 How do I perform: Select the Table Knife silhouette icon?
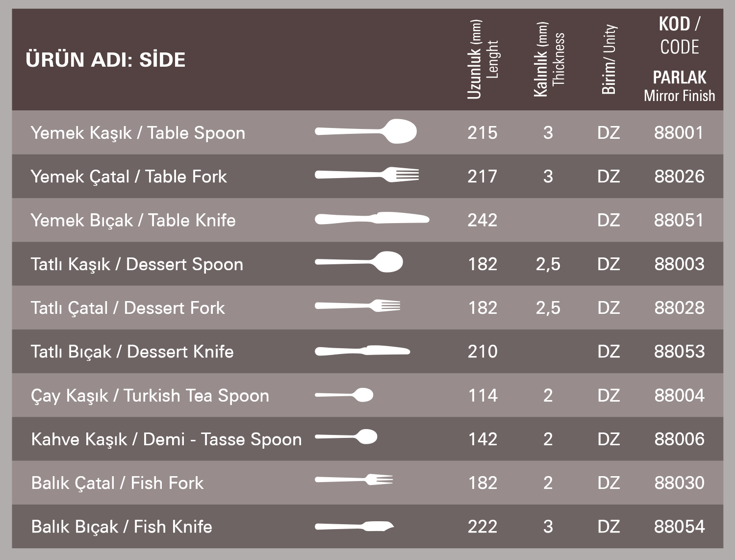point(372,219)
